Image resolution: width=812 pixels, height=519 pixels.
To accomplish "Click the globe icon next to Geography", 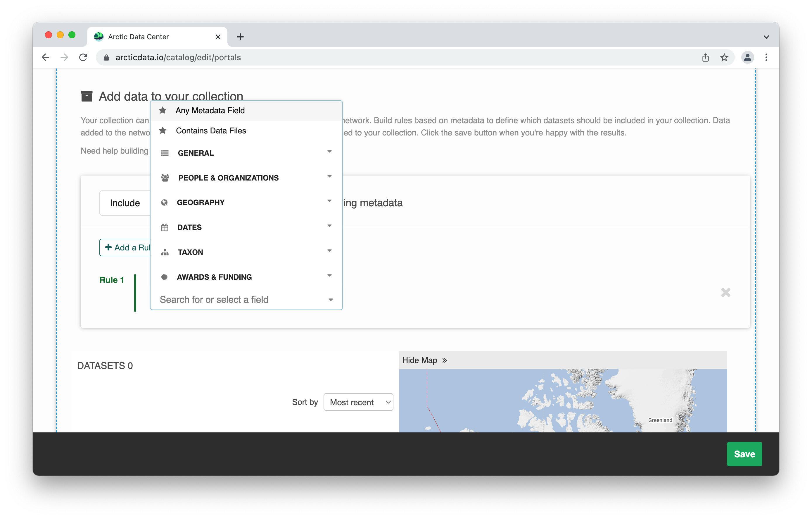I will [x=164, y=202].
